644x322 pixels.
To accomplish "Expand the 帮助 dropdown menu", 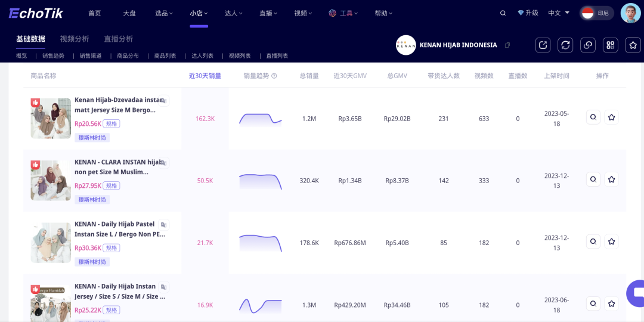I will point(383,13).
